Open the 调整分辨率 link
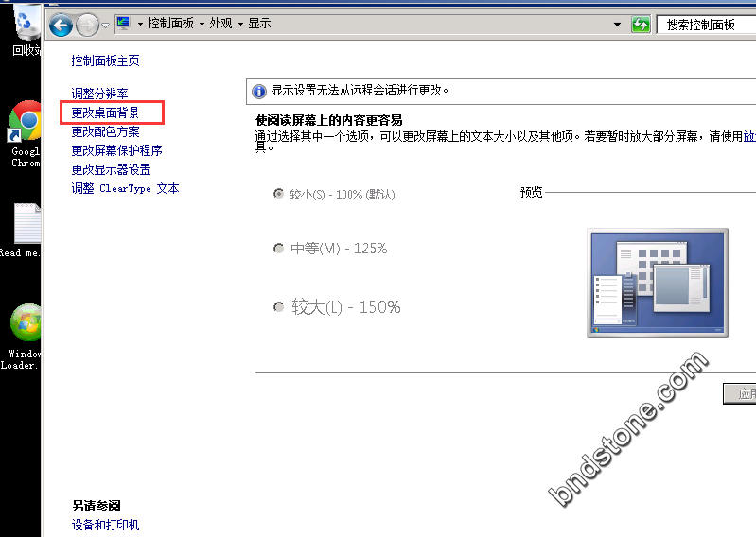 [100, 94]
